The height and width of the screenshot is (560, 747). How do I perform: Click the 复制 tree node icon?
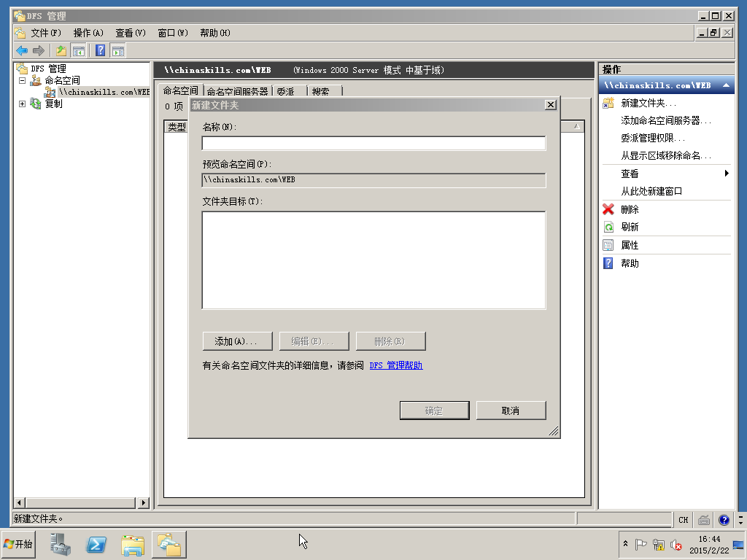pyautogui.click(x=36, y=104)
